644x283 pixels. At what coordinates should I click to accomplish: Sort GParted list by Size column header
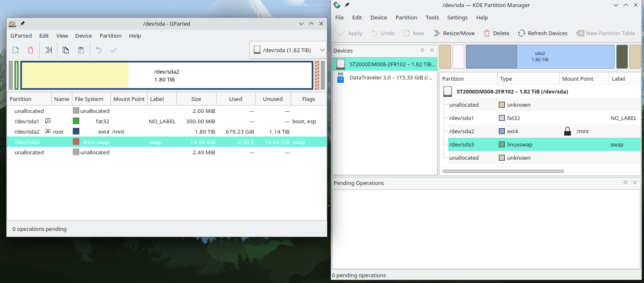196,99
